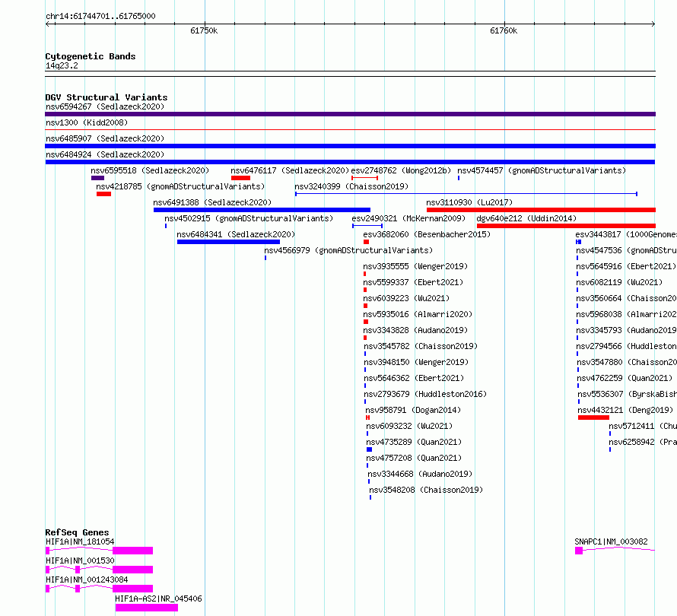This screenshot has height=616, width=677.
Task: Click the magenta HIF1A-AS2 gene bar
Action: [x=146, y=608]
